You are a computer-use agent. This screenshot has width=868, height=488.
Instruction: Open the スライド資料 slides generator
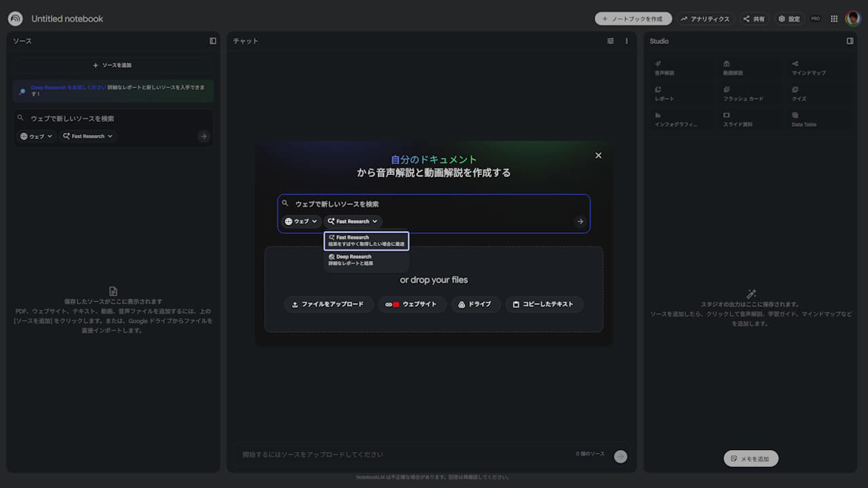click(x=739, y=119)
